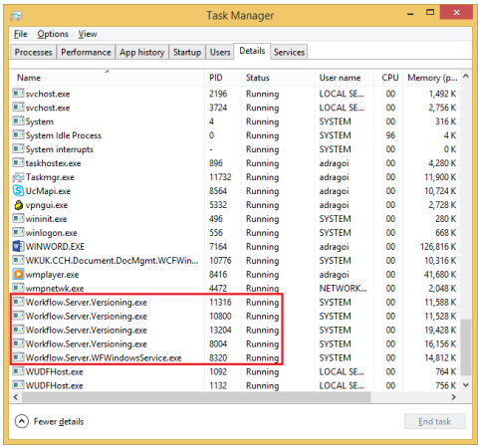Select svchost.exe row with PID 3724
478x448 pixels.
click(x=235, y=108)
